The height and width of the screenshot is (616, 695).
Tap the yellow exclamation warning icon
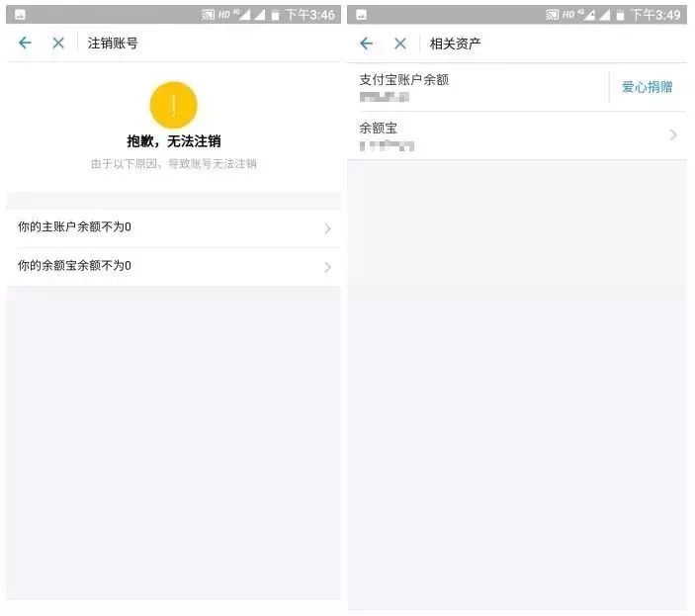(x=173, y=105)
